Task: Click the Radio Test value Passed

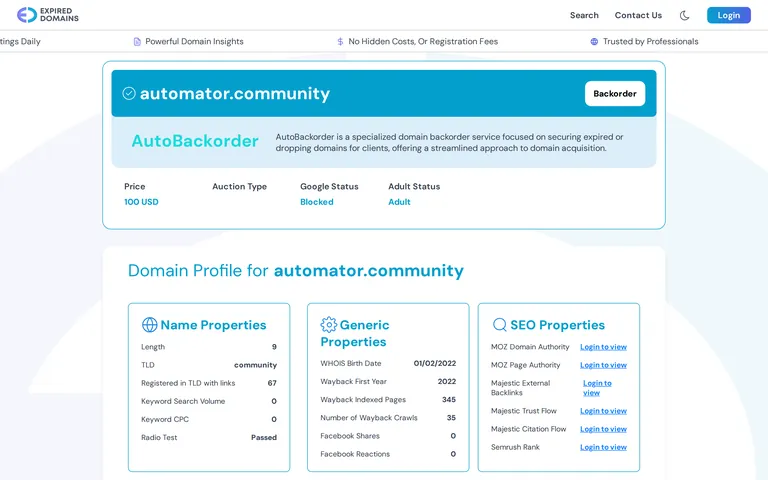Action: 264,437
